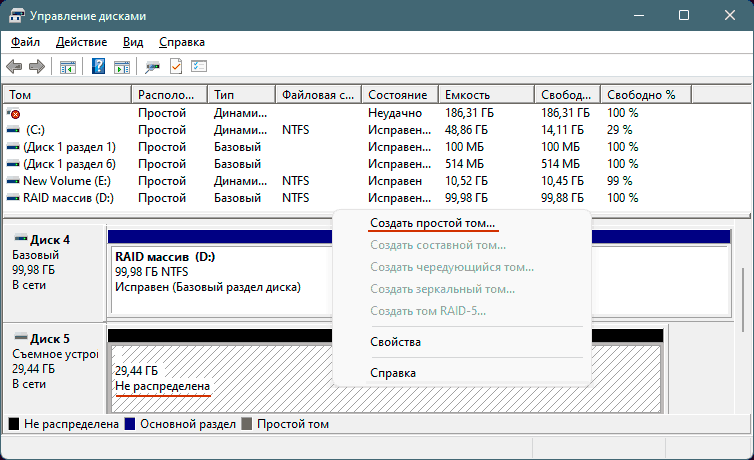Click drive icon of New Volume (E:)
754x460 pixels.
click(x=13, y=181)
